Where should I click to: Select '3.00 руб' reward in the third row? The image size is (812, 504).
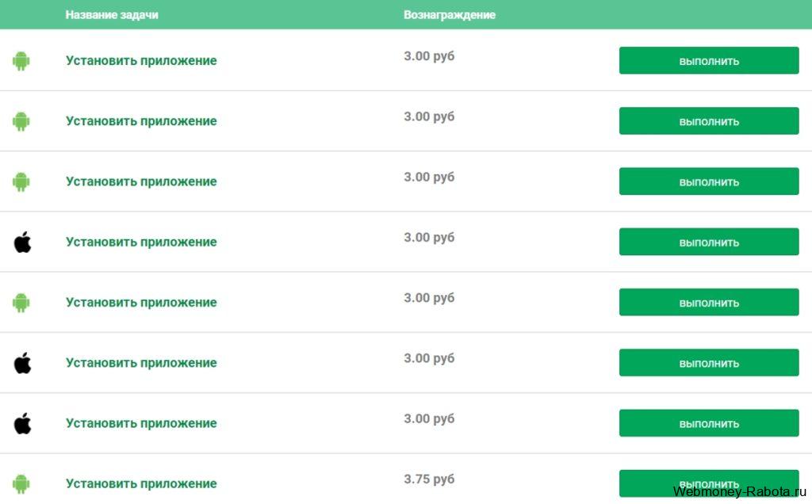[x=429, y=177]
